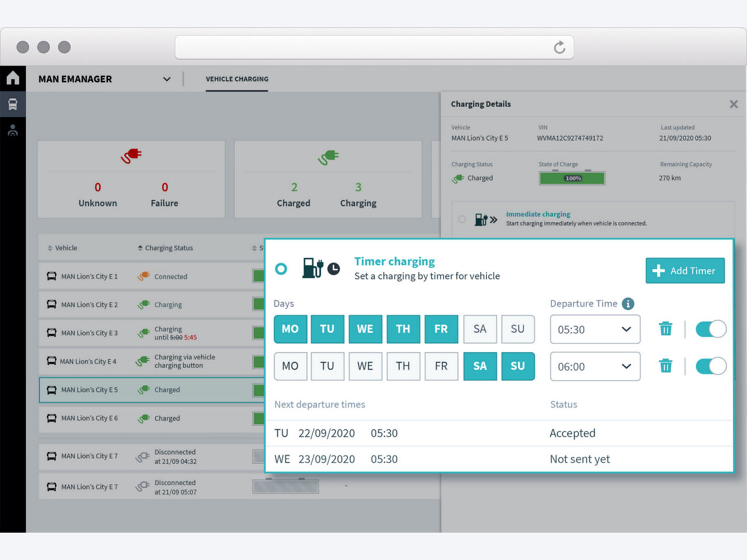This screenshot has width=747, height=560.
Task: Click plug icon for Lion's City E 2 Charging
Action: pyautogui.click(x=144, y=304)
